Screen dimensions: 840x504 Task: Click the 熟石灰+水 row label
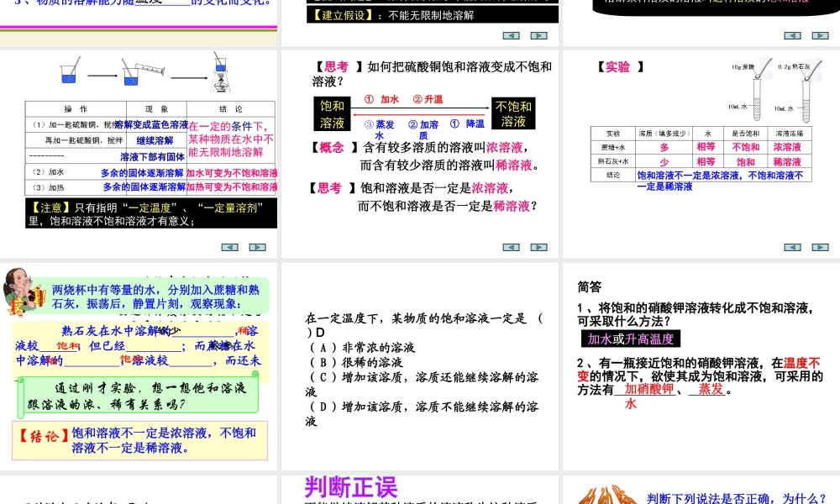[x=613, y=161]
